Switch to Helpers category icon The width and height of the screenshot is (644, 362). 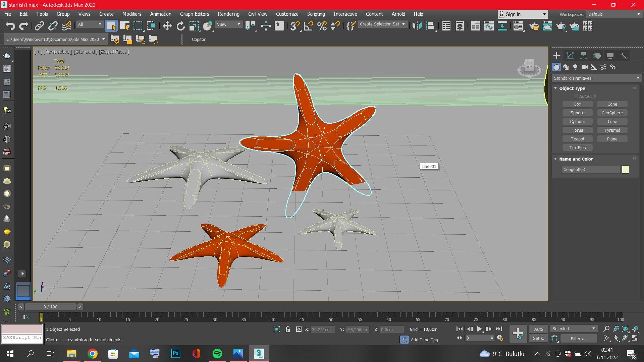tap(594, 67)
